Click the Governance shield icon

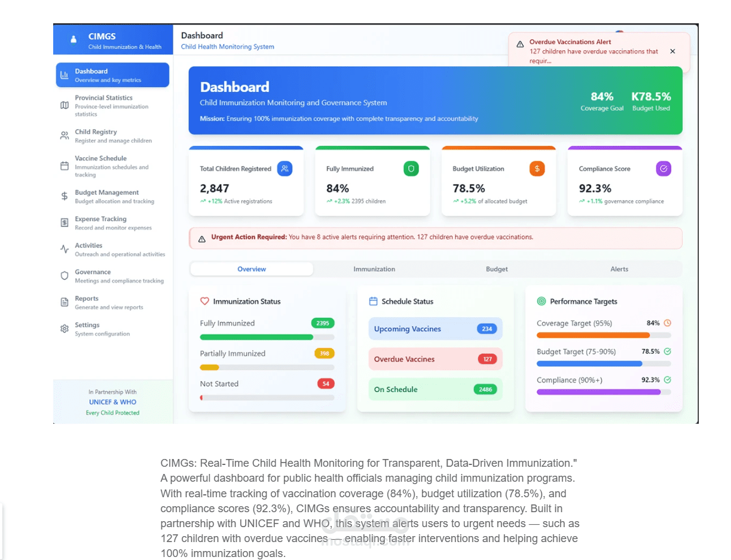65,276
